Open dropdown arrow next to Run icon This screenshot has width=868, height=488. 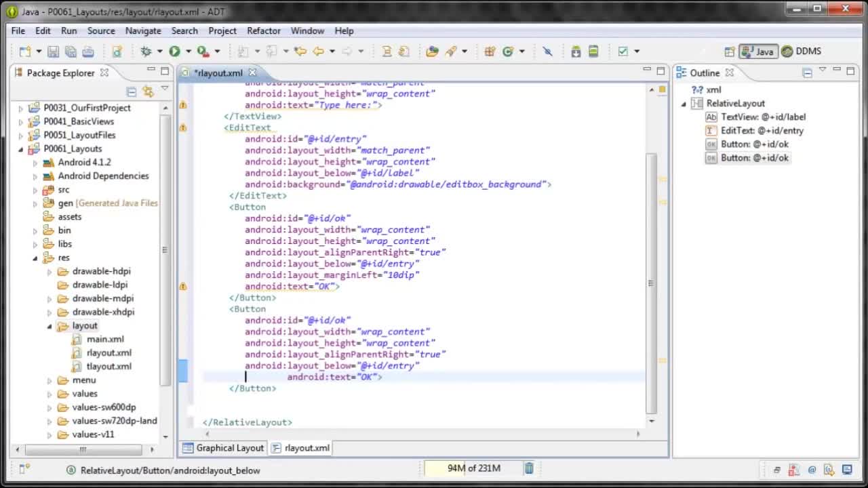[x=188, y=52]
